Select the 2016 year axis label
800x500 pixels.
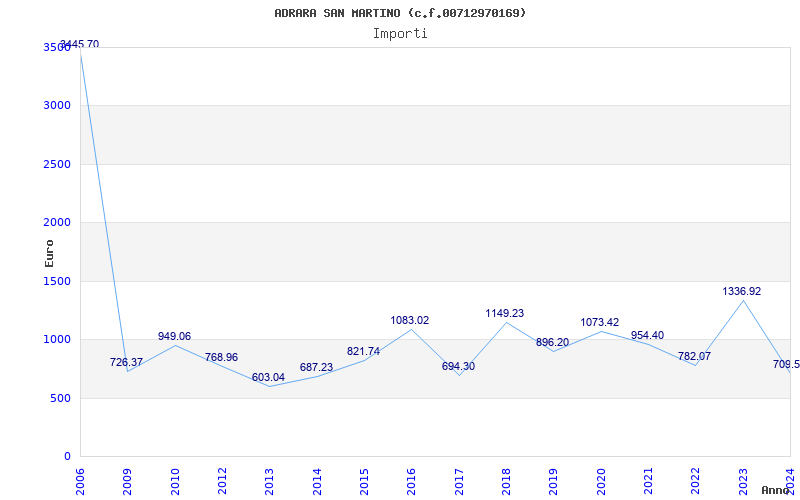[x=412, y=481]
